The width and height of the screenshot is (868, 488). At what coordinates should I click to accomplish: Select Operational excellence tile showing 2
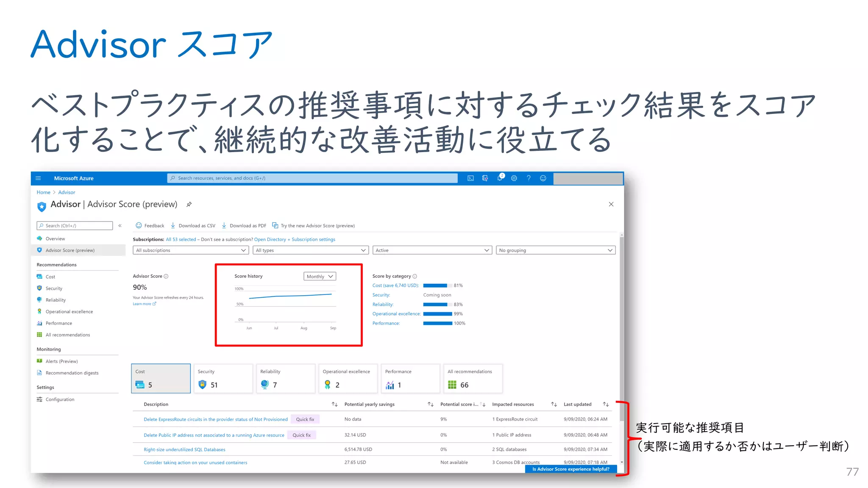(348, 378)
